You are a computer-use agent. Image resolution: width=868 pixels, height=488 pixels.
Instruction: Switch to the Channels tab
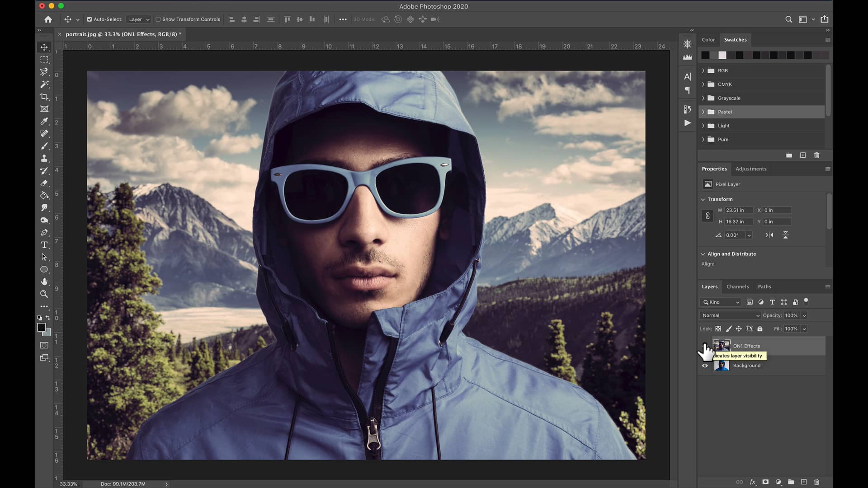(x=738, y=286)
